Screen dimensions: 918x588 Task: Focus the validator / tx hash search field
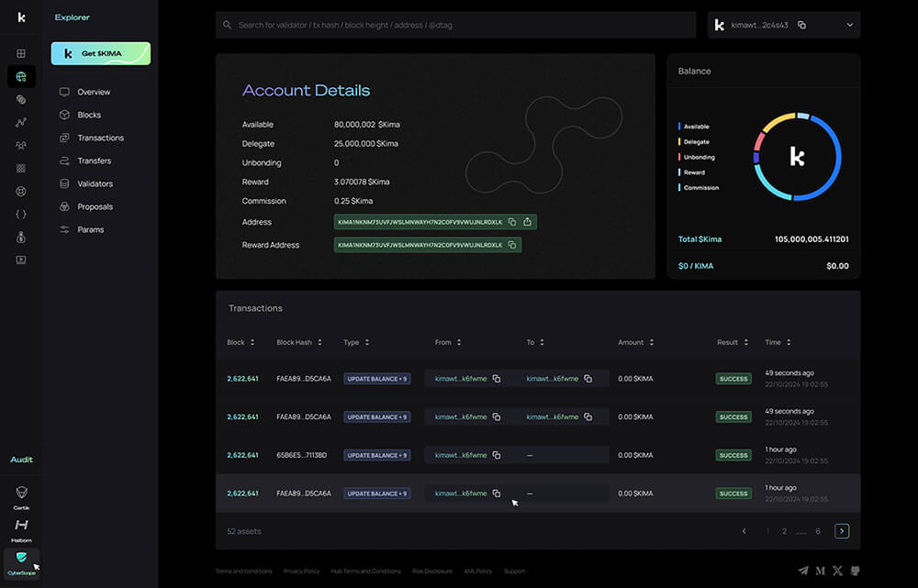click(455, 25)
